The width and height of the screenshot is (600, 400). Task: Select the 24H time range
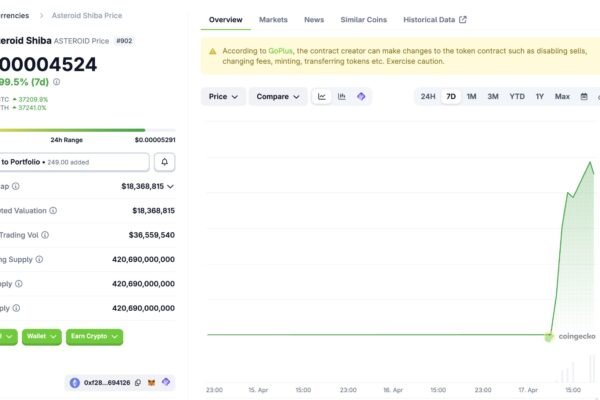point(428,96)
